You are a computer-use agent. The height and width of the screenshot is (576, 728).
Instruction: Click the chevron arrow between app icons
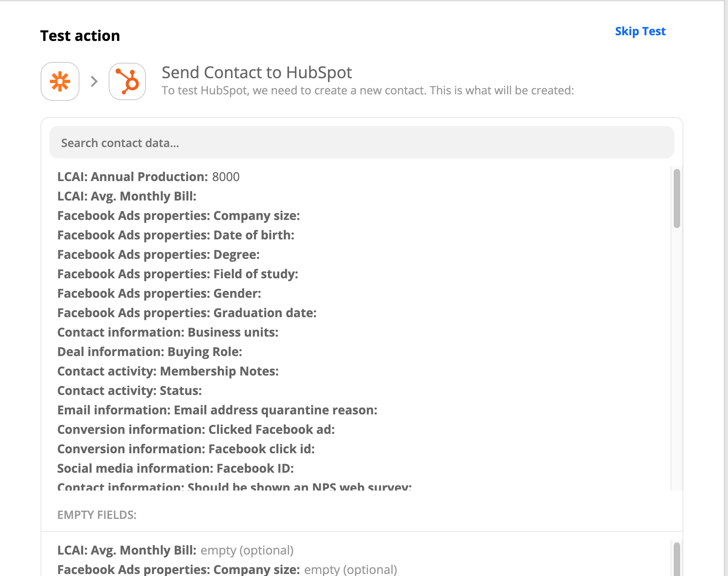[x=94, y=81]
